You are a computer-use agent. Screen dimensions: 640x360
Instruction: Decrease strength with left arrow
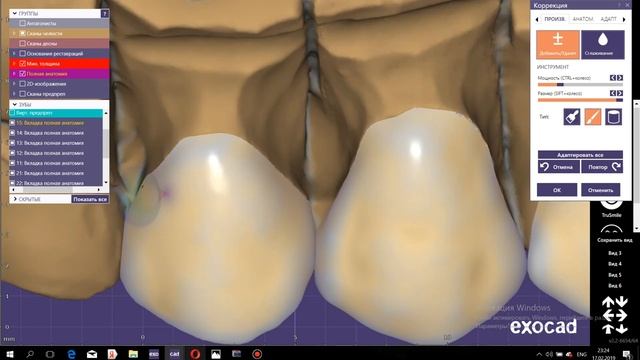coord(613,78)
